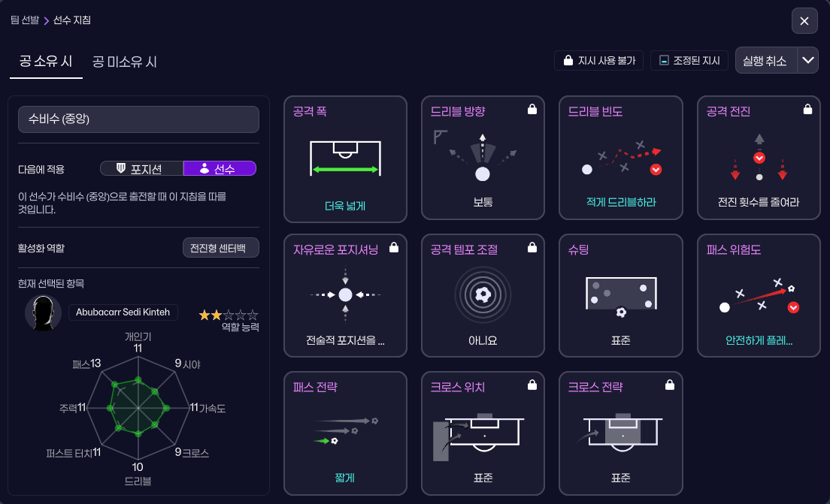This screenshot has height=504, width=830.
Task: Click the square icon beside 조정된 지시
Action: [663, 61]
